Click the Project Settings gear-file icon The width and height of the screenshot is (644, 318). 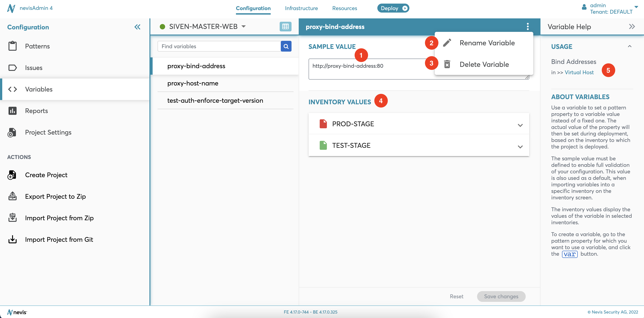click(x=12, y=132)
